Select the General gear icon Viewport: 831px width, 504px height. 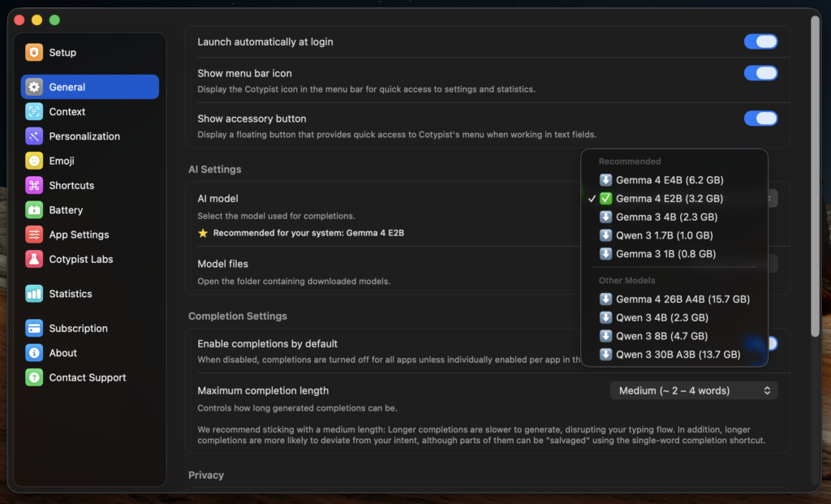tap(34, 87)
